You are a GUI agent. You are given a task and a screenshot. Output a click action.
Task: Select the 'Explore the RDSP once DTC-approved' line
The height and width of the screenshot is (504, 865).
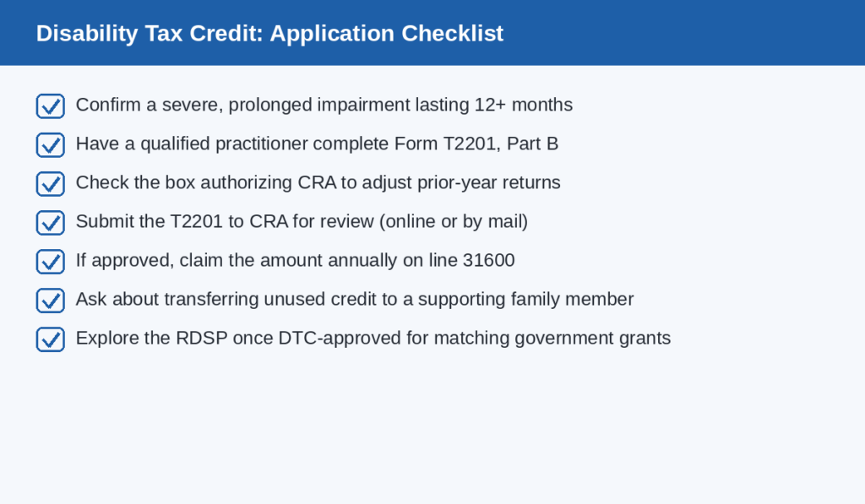point(373,338)
